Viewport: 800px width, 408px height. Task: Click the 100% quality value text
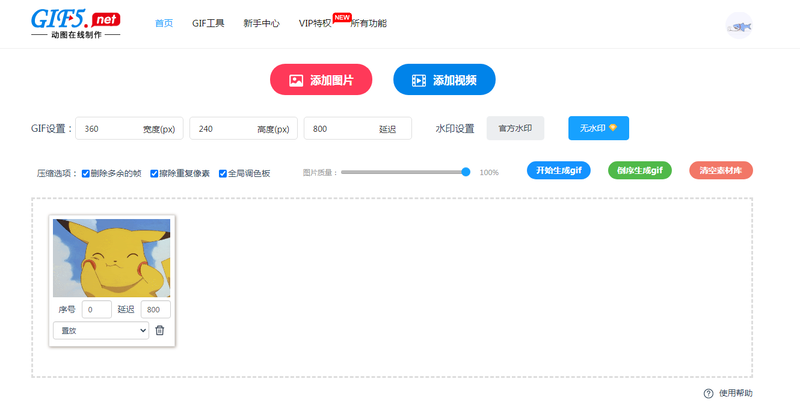click(x=489, y=172)
